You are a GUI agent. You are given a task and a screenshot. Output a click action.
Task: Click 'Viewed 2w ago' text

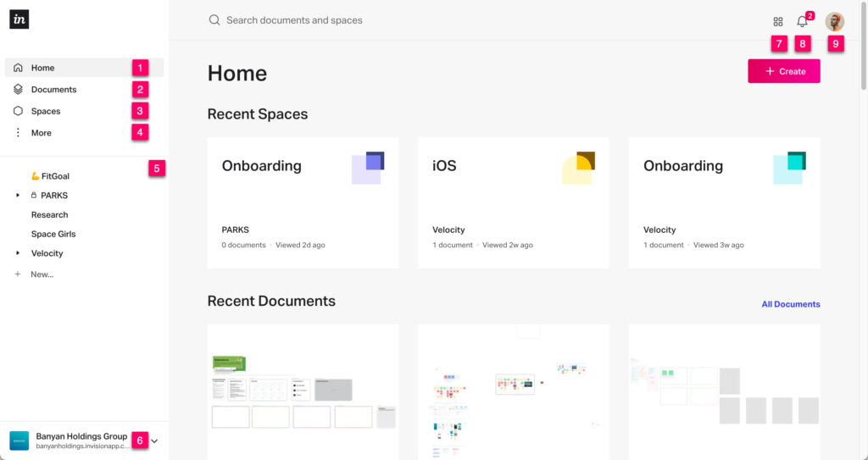[507, 245]
